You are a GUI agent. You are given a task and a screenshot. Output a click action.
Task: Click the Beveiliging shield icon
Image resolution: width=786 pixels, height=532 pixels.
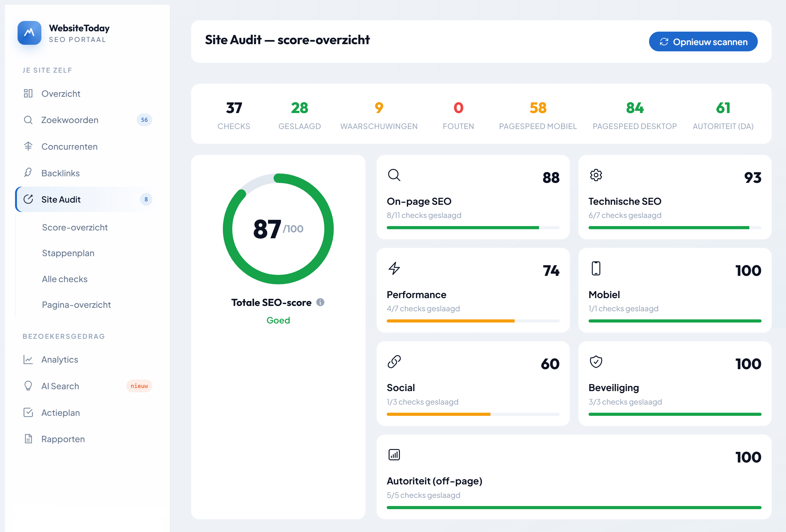596,362
